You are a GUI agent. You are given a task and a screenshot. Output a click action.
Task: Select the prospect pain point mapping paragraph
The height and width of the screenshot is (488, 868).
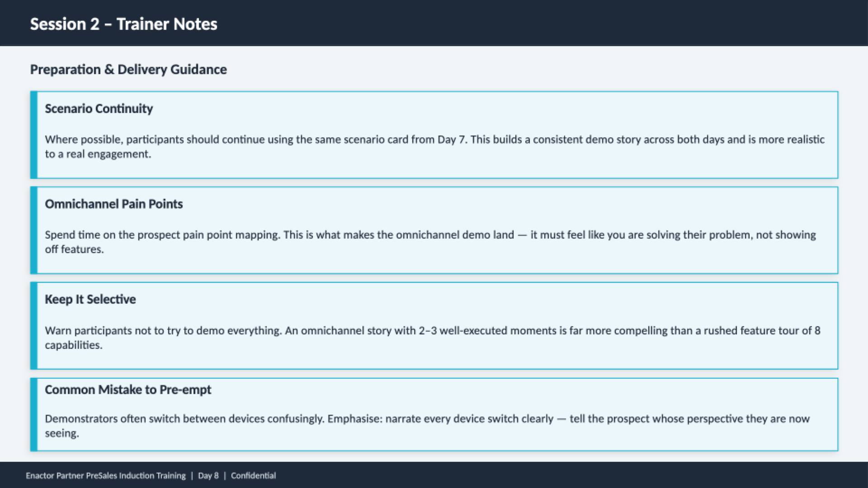point(430,242)
